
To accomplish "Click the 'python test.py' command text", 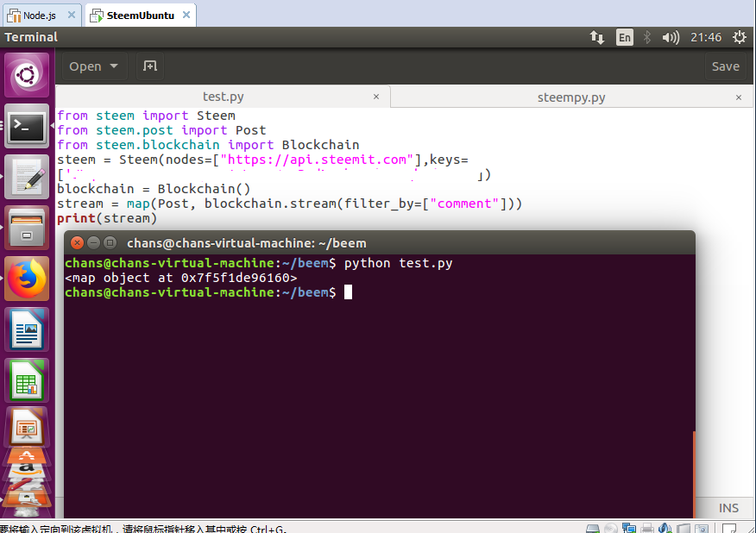I will click(398, 263).
